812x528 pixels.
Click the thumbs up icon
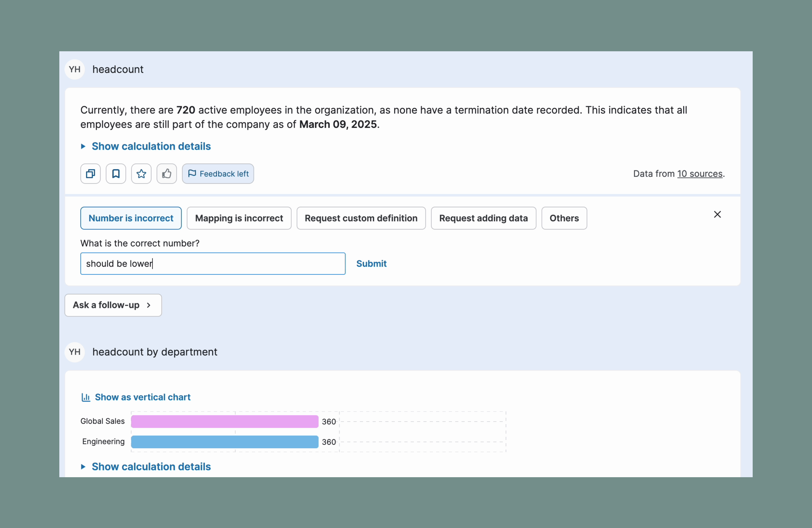tap(167, 174)
